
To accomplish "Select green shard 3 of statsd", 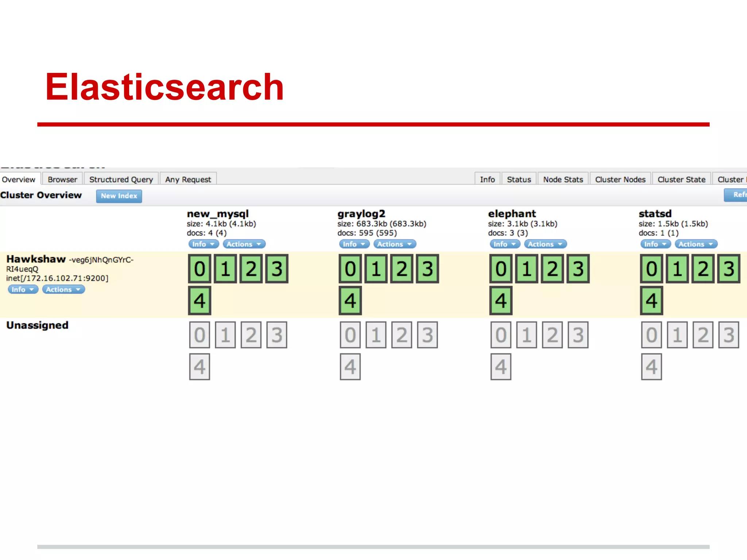I will tap(729, 269).
